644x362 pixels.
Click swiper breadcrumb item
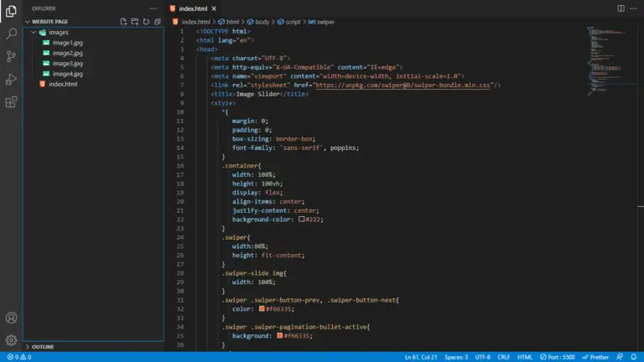click(x=325, y=22)
